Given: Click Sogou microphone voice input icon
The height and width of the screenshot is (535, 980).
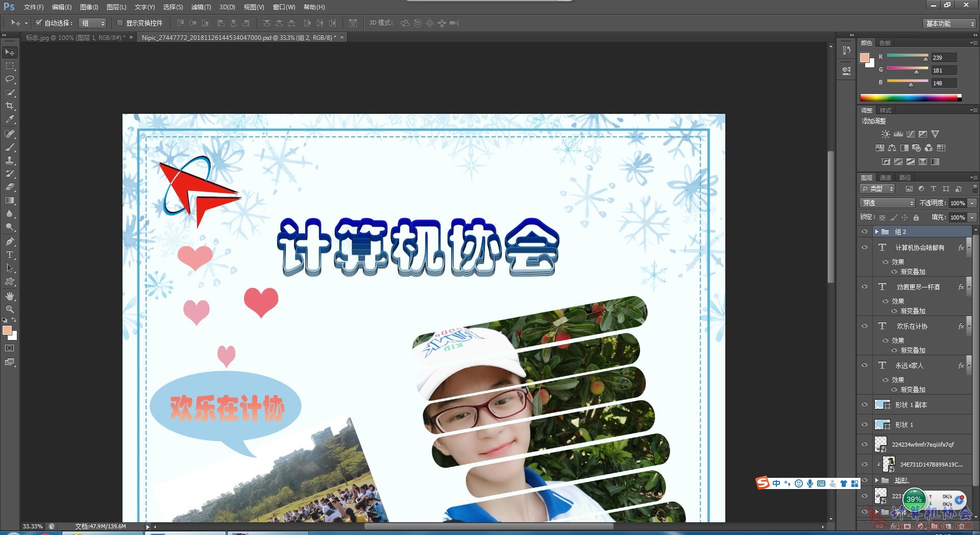Looking at the screenshot, I should point(810,483).
